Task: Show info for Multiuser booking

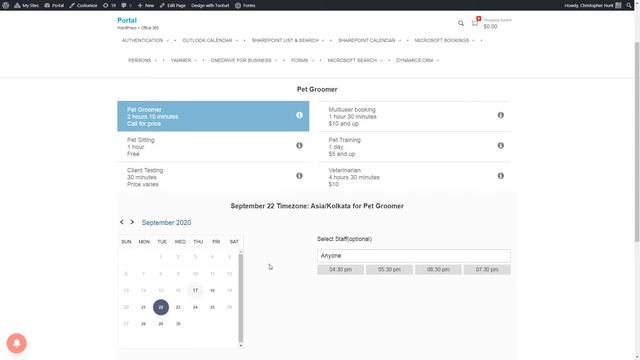Action: (500, 115)
